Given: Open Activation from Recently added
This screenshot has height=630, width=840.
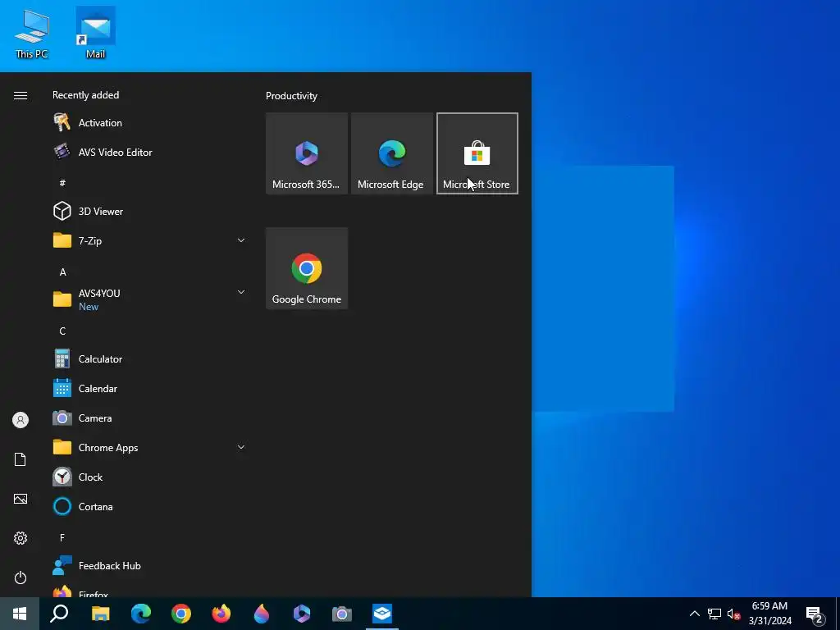Looking at the screenshot, I should [x=151, y=123].
